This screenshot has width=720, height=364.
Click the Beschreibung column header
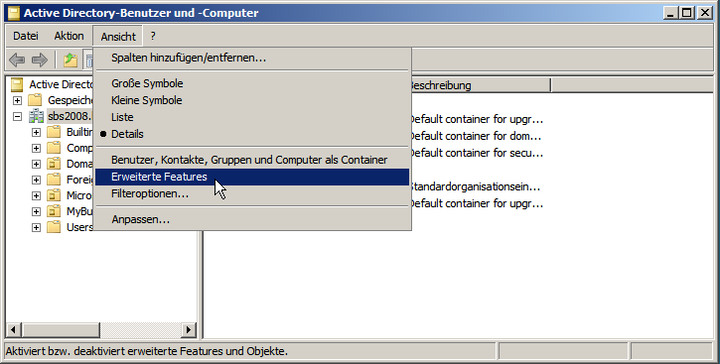[x=479, y=85]
